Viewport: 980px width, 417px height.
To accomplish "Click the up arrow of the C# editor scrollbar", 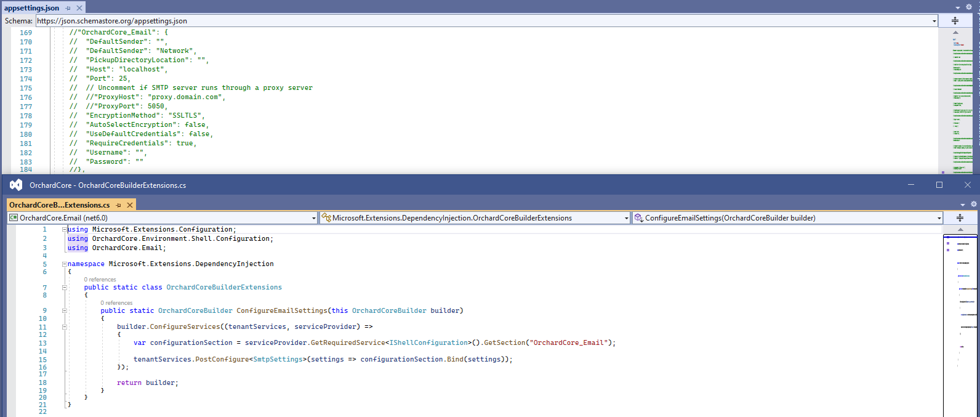I will coord(960,230).
